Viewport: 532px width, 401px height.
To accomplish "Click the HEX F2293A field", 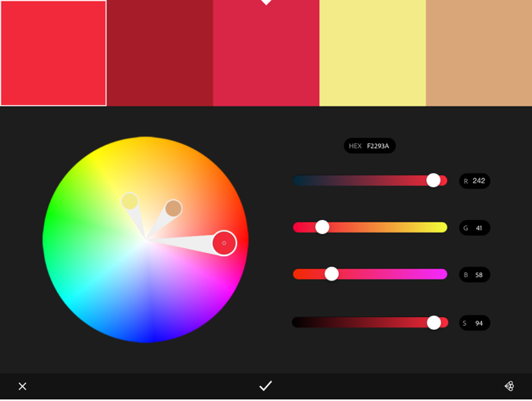I will (369, 146).
